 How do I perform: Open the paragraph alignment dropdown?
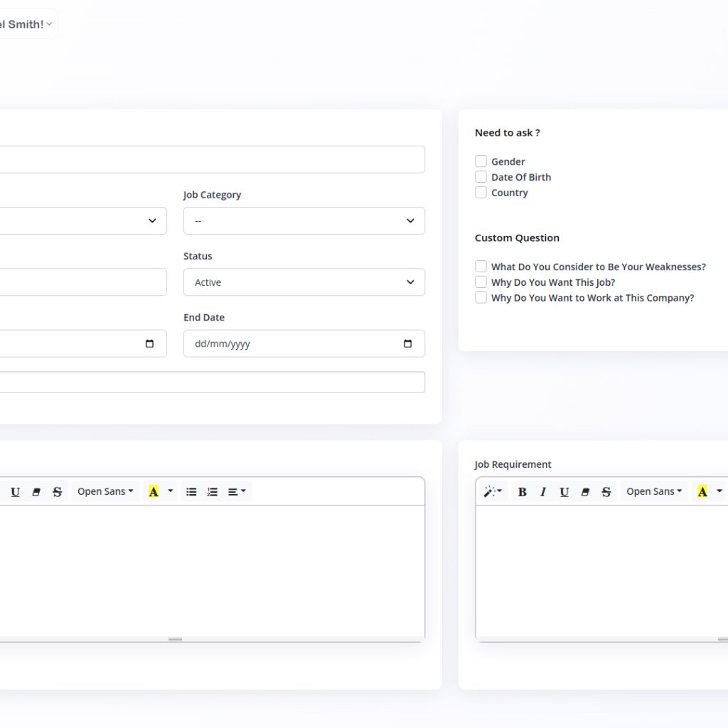tap(237, 492)
